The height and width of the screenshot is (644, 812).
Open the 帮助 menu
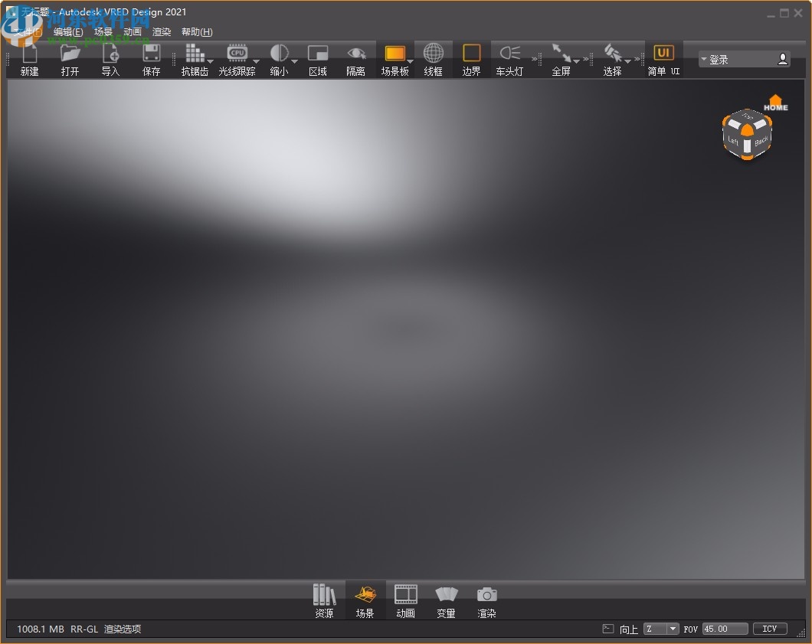click(196, 31)
